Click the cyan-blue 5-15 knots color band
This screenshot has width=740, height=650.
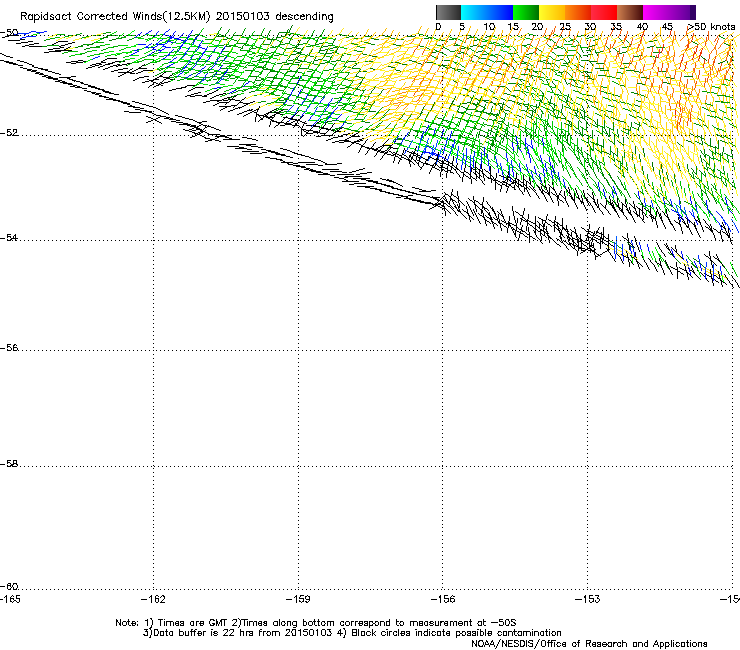(487, 12)
